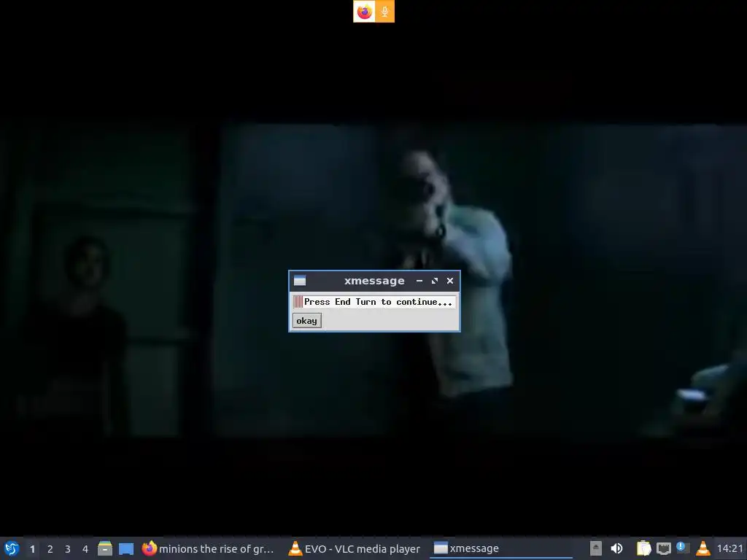Click the orange microphone sharing indicator

click(384, 12)
